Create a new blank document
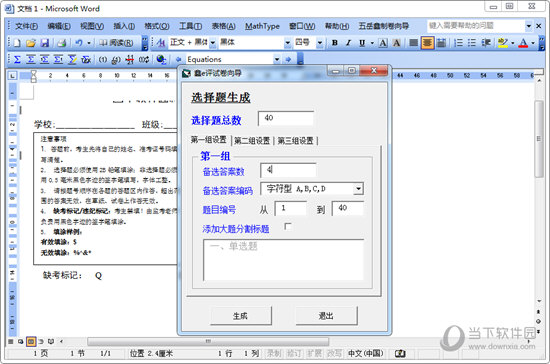 pos(17,43)
